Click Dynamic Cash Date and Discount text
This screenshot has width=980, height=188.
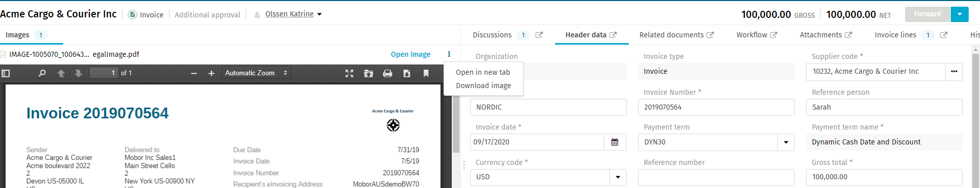point(866,142)
